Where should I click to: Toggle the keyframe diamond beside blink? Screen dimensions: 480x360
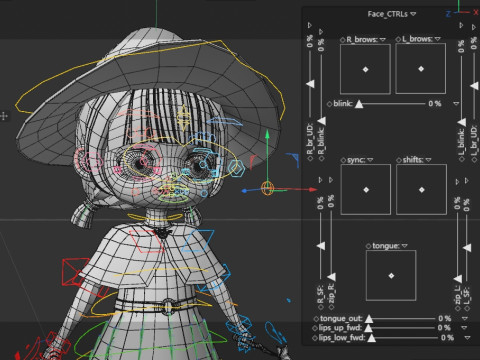click(x=329, y=104)
